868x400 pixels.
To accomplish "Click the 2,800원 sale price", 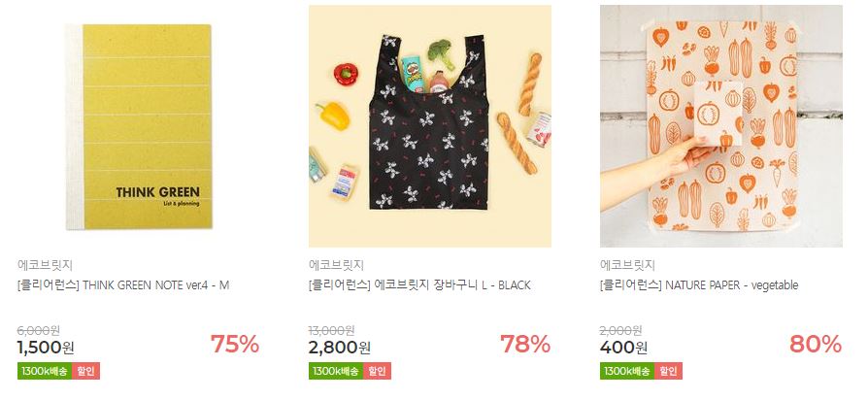I will [340, 348].
